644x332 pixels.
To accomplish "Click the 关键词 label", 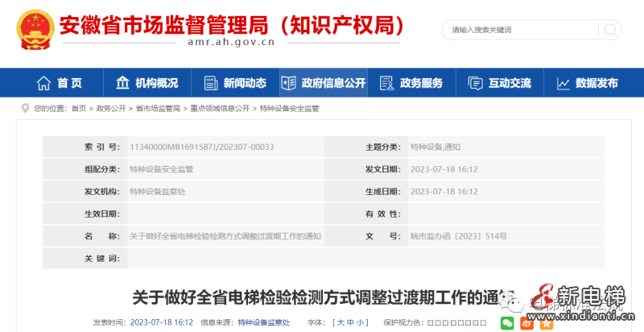I will click(102, 259).
